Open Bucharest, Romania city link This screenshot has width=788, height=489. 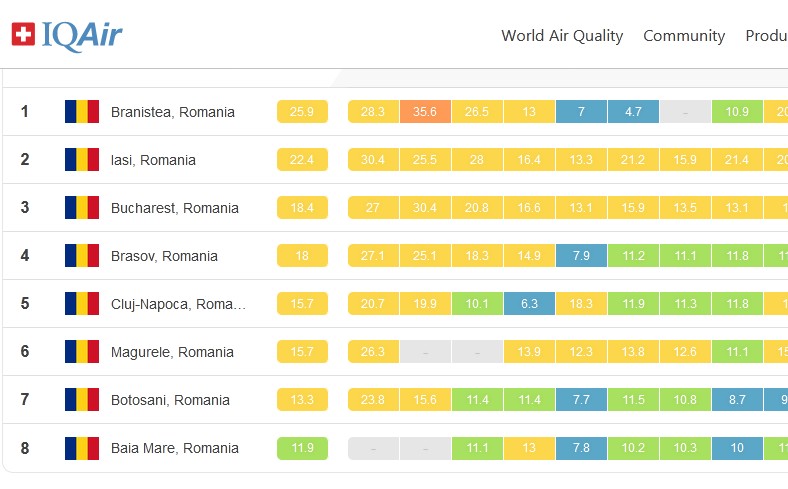point(174,208)
